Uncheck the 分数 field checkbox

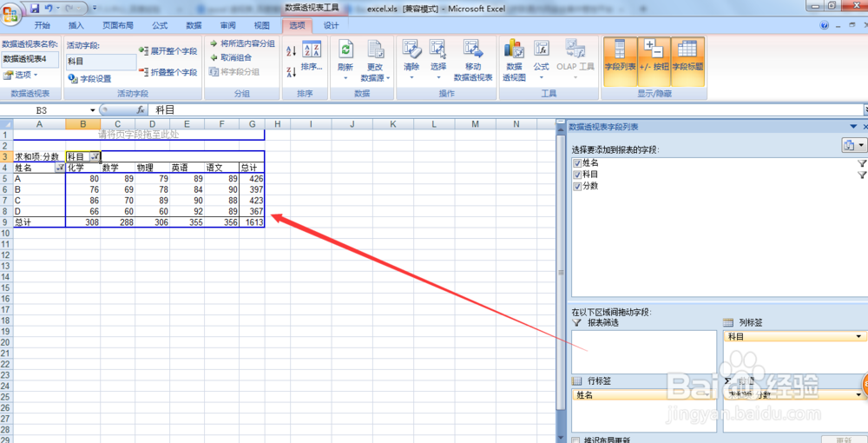click(x=578, y=187)
